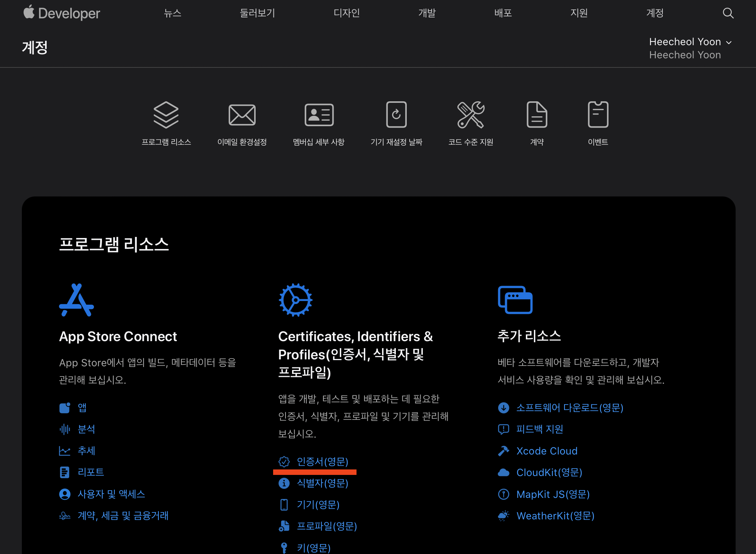Screen dimensions: 756x554
Task: Click the Apple Developer logo
Action: click(62, 13)
